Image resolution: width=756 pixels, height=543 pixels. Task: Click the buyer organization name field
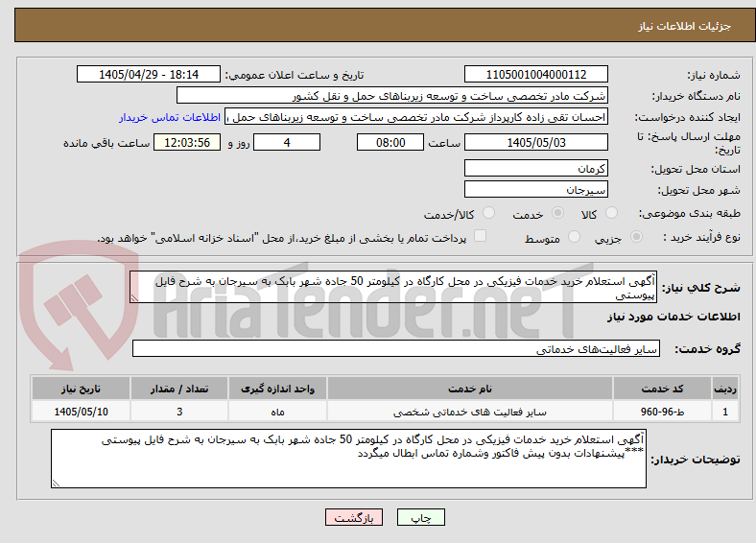tap(392, 96)
